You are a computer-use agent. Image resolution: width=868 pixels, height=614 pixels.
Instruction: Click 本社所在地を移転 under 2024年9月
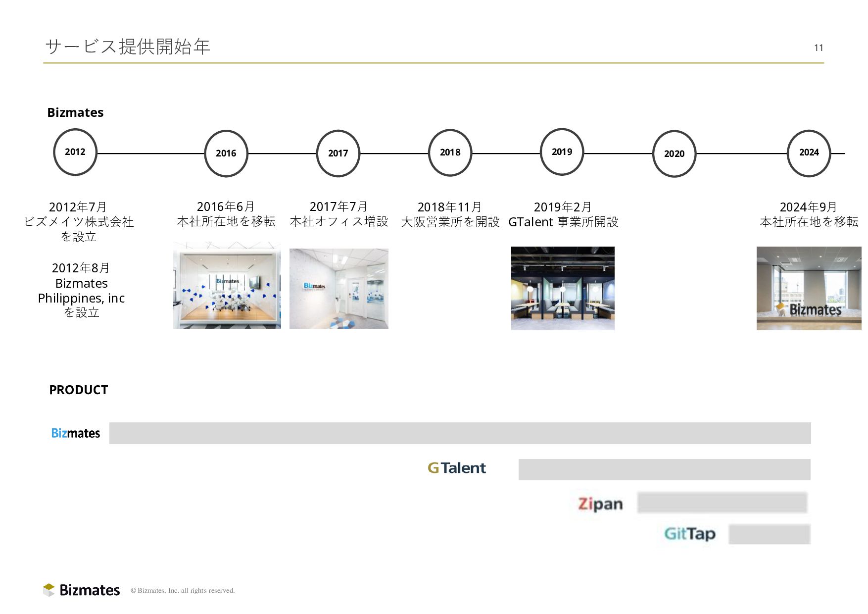point(809,222)
